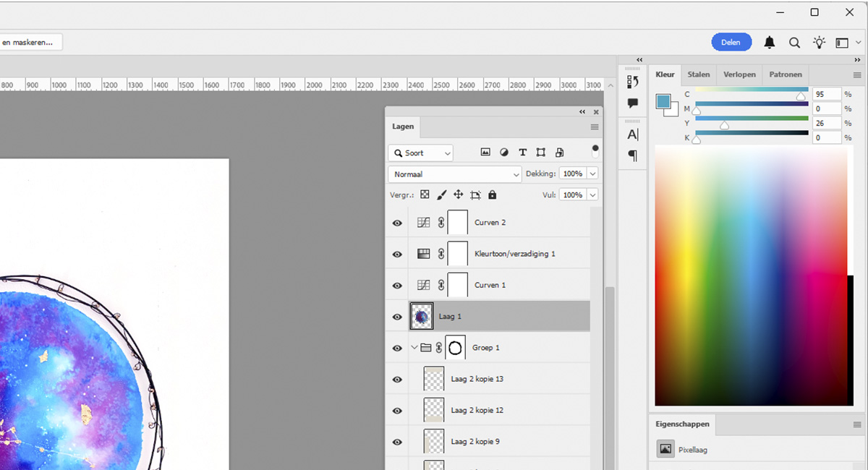Hide the Laag 2 kopie 9 layer
Screen dimensions: 868x470
397,441
